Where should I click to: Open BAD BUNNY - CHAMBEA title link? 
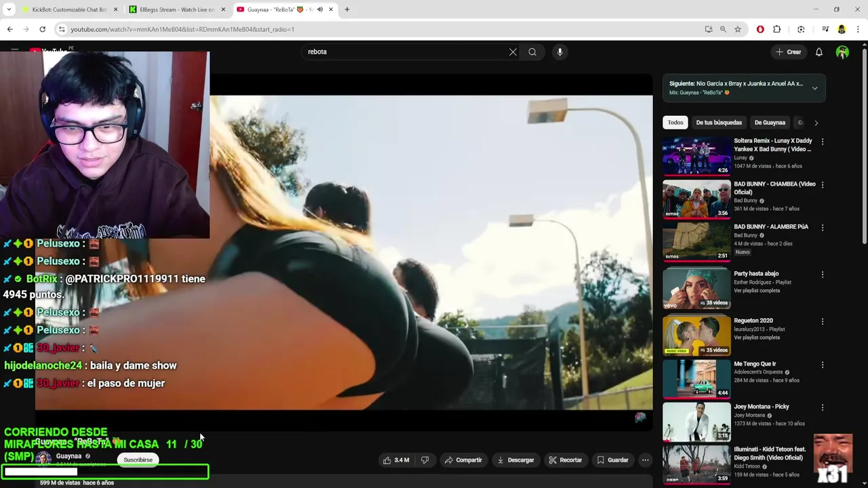click(774, 188)
